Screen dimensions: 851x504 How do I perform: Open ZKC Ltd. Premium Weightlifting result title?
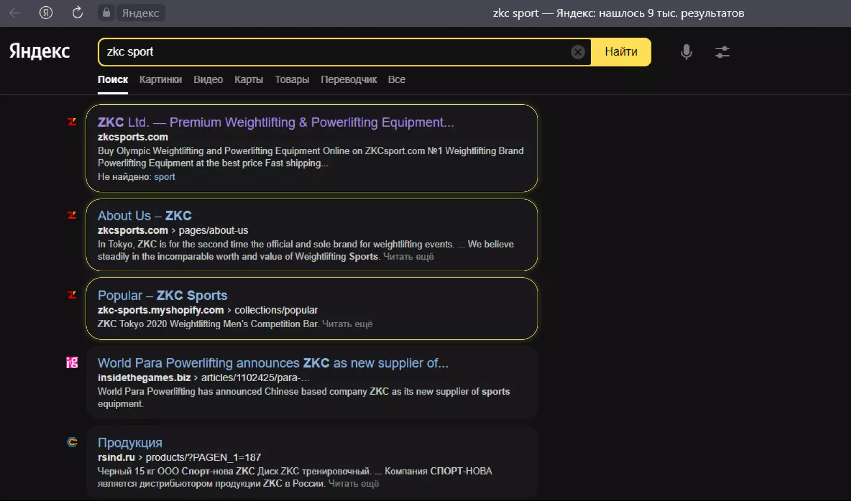[x=276, y=122]
